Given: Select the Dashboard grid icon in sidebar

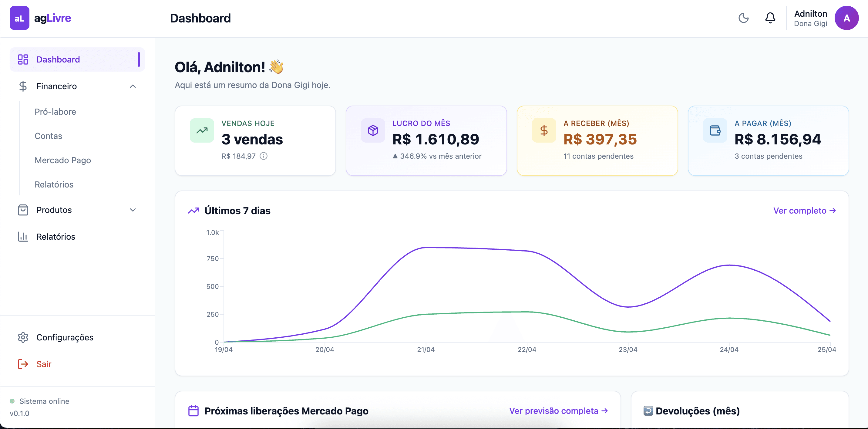Looking at the screenshot, I should 22,59.
